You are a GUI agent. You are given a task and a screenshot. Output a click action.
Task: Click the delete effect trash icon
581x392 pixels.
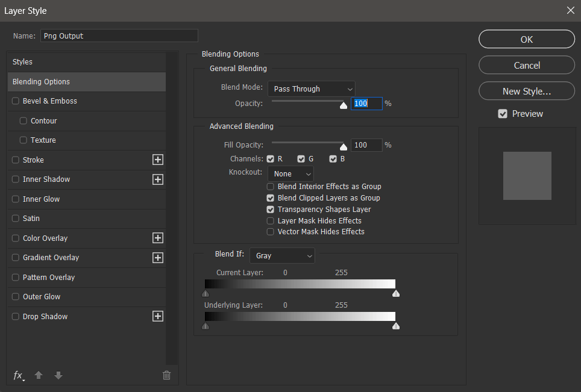point(167,375)
